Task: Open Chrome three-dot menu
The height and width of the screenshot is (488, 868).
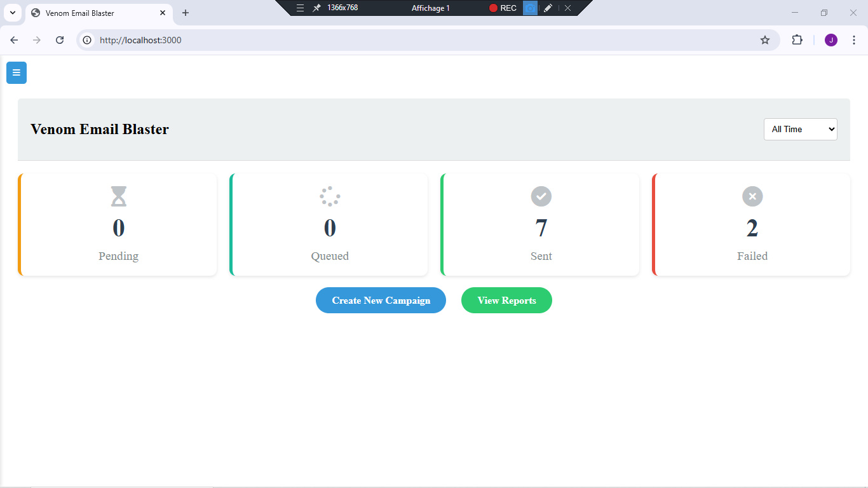Action: click(854, 40)
